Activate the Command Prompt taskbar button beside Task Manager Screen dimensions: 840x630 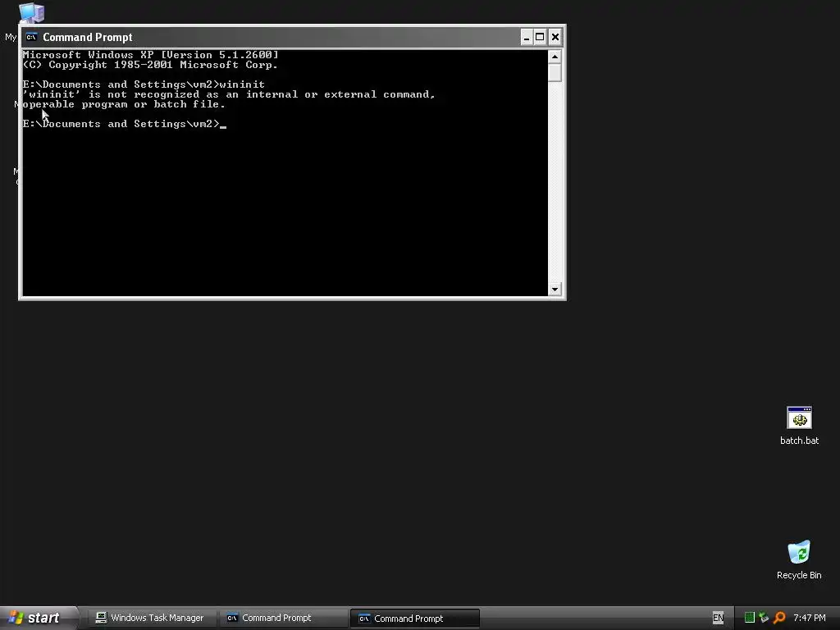coord(284,618)
